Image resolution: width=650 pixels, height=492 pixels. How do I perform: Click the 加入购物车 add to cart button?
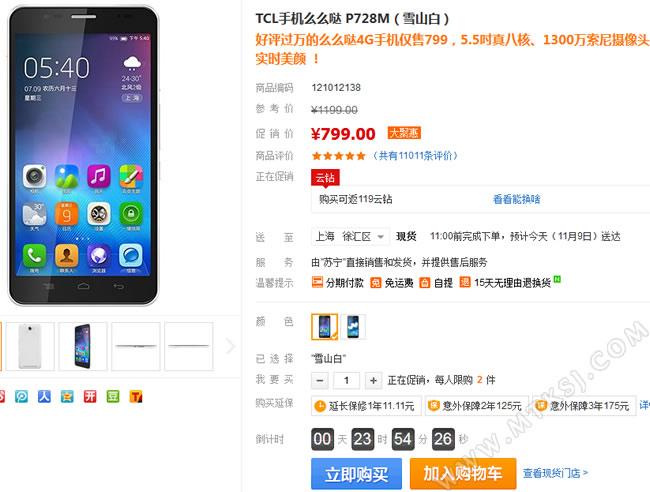coord(463,474)
